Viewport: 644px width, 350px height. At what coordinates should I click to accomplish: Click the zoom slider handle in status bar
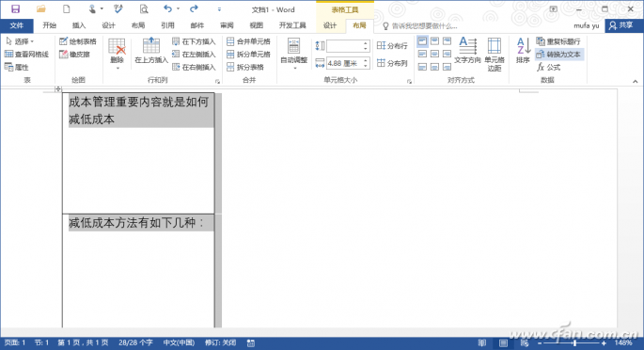click(574, 342)
